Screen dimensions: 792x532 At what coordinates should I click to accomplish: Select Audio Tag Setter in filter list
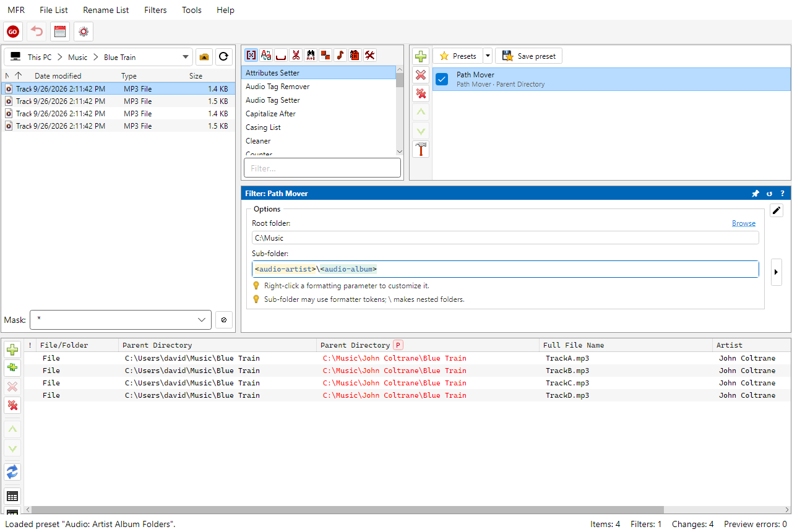[x=318, y=100]
